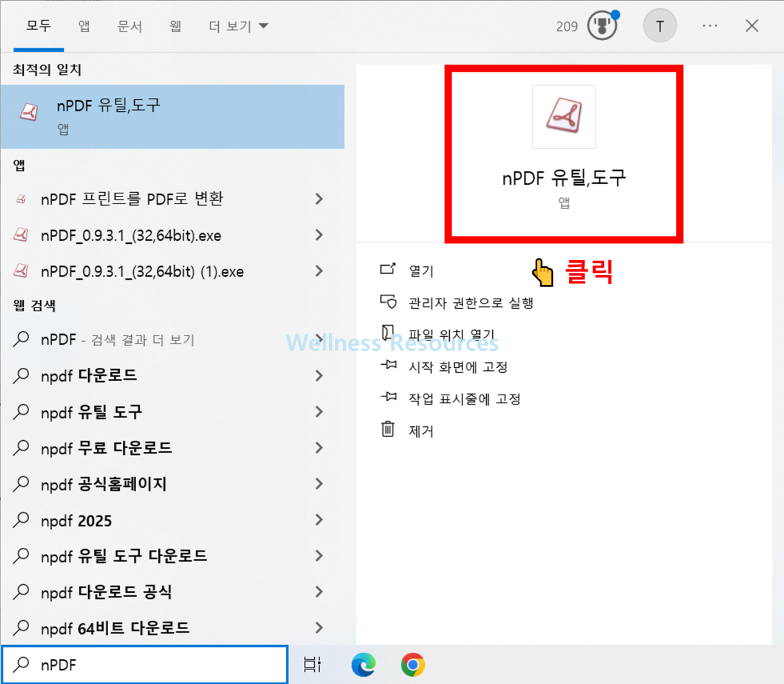Expand arrow next to npdf 64비트 다운로드
Image resolution: width=784 pixels, height=684 pixels.
(x=319, y=627)
